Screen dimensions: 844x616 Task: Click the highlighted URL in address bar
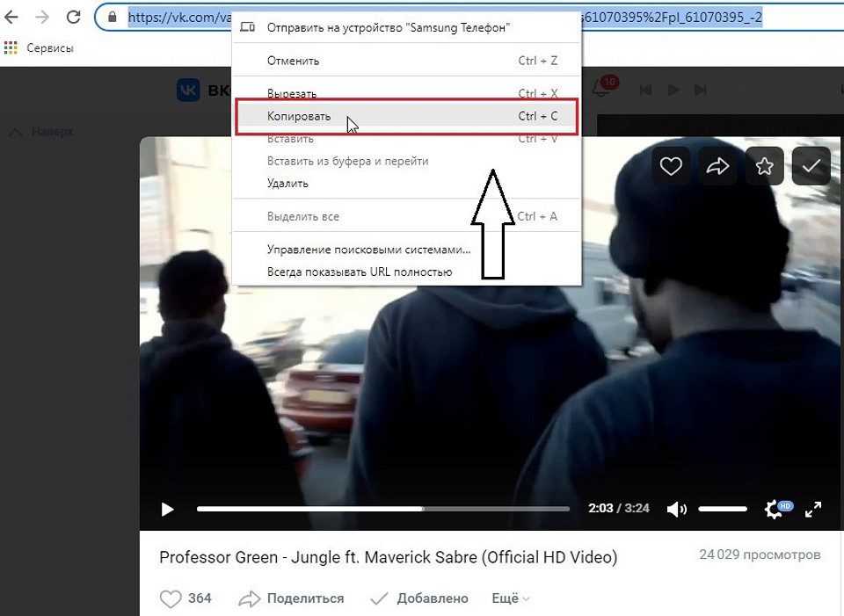click(445, 18)
